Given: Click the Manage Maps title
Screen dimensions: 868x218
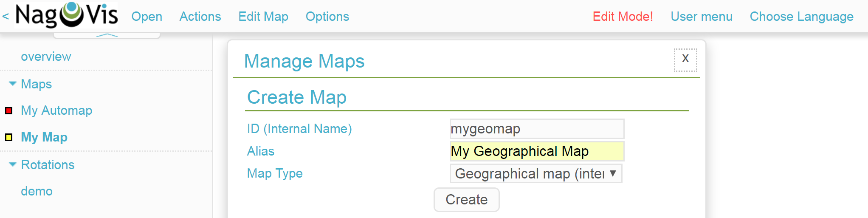Looking at the screenshot, I should click(x=304, y=61).
